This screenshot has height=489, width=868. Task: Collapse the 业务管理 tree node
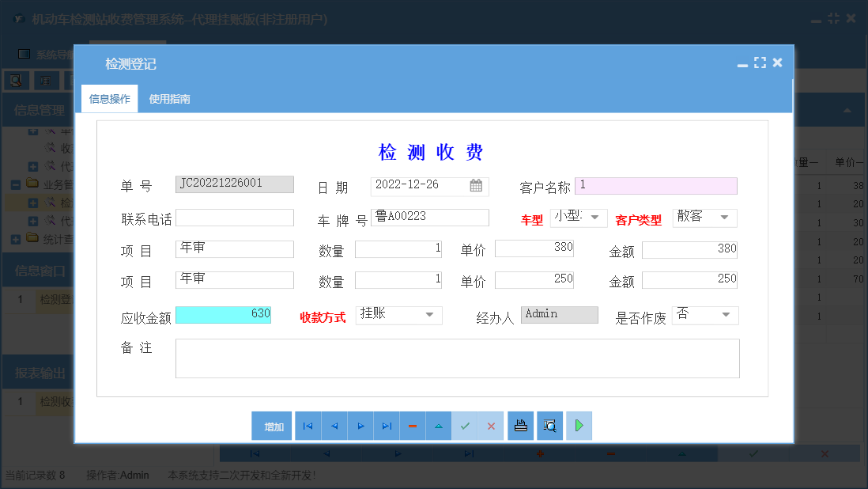(15, 184)
